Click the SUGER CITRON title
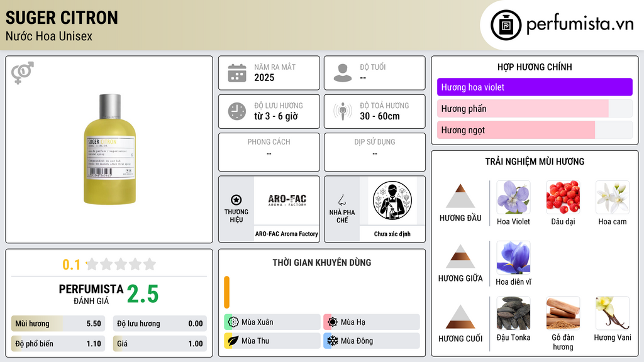644x362 pixels. [x=62, y=18]
